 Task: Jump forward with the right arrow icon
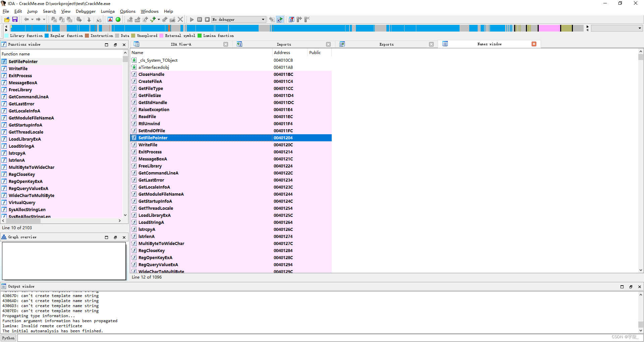[38, 19]
